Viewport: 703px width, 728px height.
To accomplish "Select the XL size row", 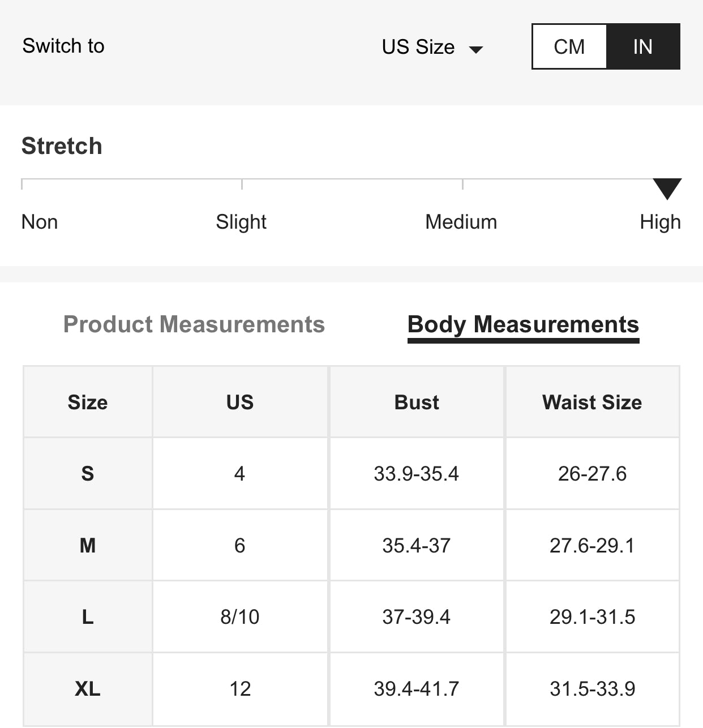I will coord(88,688).
